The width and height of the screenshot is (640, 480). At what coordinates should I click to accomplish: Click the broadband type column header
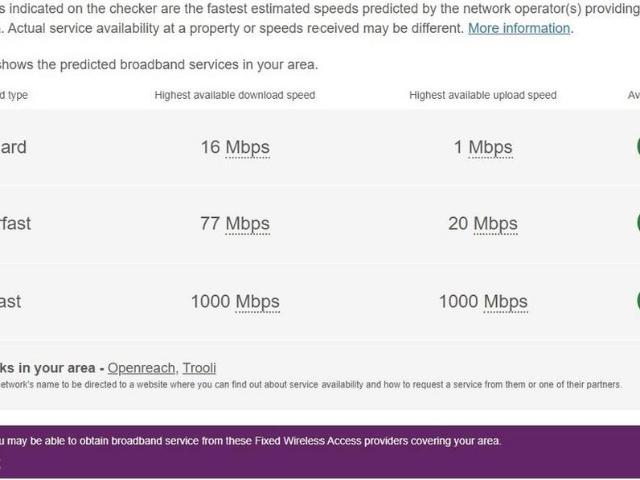point(14,95)
